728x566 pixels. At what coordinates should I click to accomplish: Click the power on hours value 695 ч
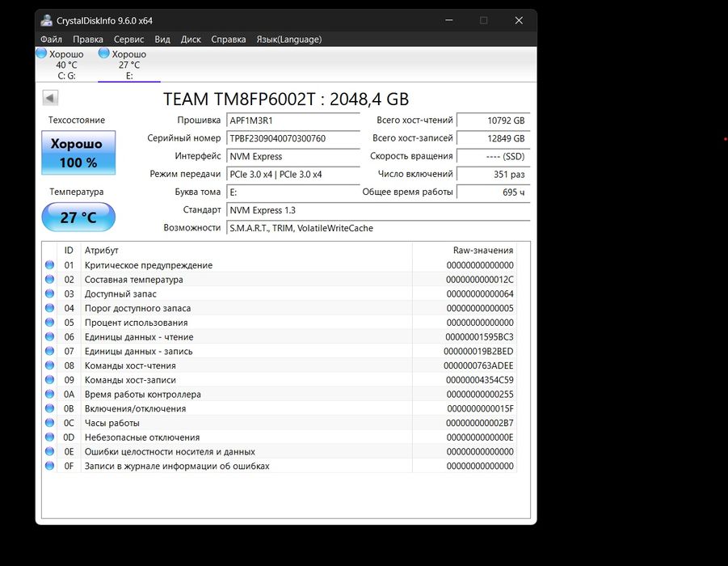pos(493,192)
